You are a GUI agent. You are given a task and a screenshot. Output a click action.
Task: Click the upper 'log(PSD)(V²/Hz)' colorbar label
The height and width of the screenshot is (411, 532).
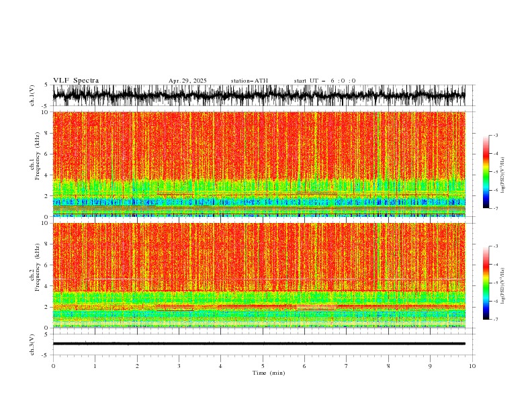[x=502, y=175]
